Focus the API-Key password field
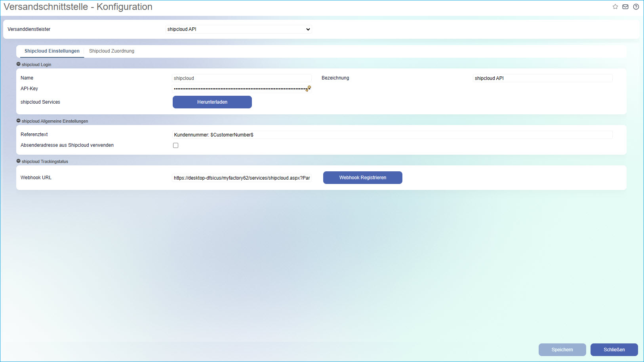This screenshot has height=362, width=644. [x=242, y=89]
